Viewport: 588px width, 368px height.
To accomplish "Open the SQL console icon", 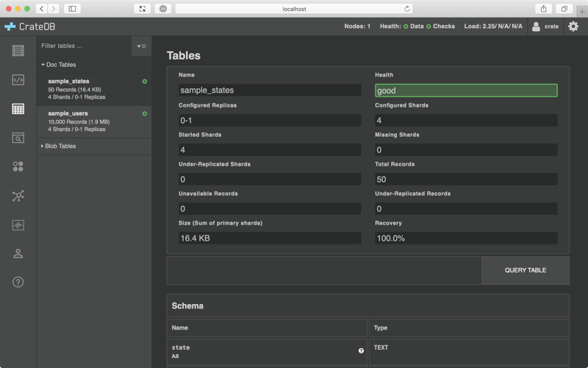I will click(x=18, y=79).
